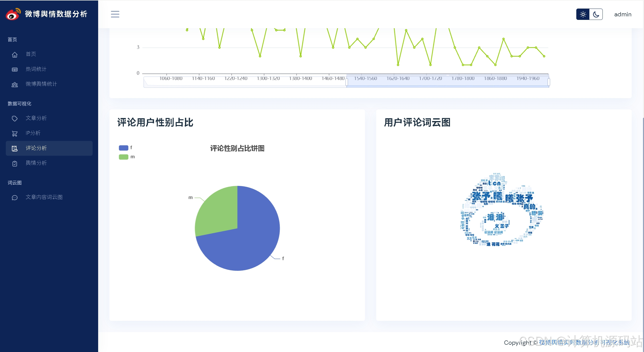644x352 pixels.
Task: Click the hamburger menu icon
Action: click(115, 14)
